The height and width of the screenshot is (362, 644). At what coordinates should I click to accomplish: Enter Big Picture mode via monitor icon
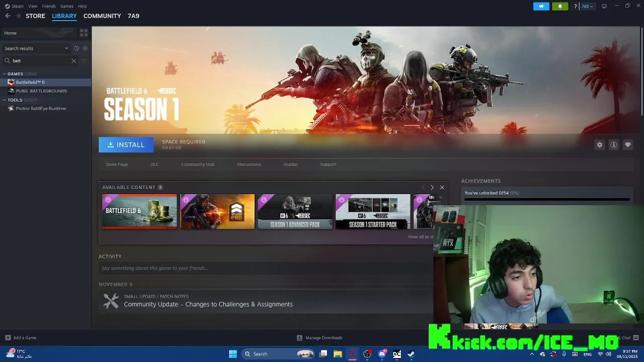pyautogui.click(x=604, y=6)
